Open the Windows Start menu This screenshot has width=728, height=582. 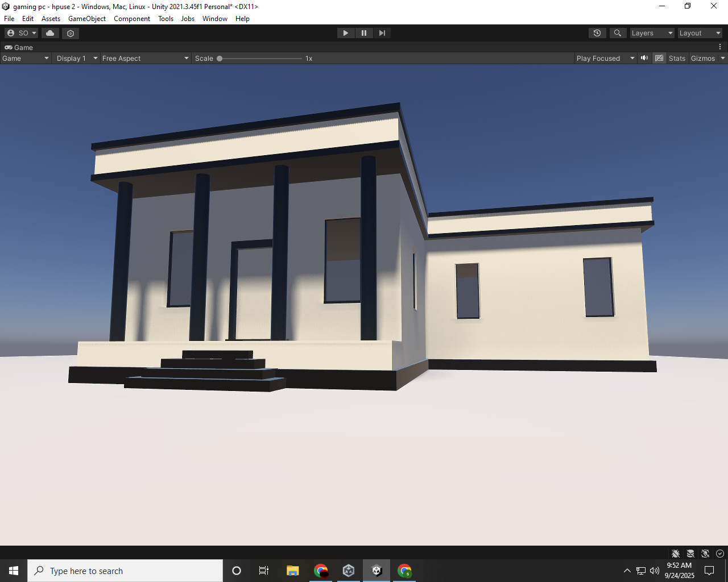[14, 571]
